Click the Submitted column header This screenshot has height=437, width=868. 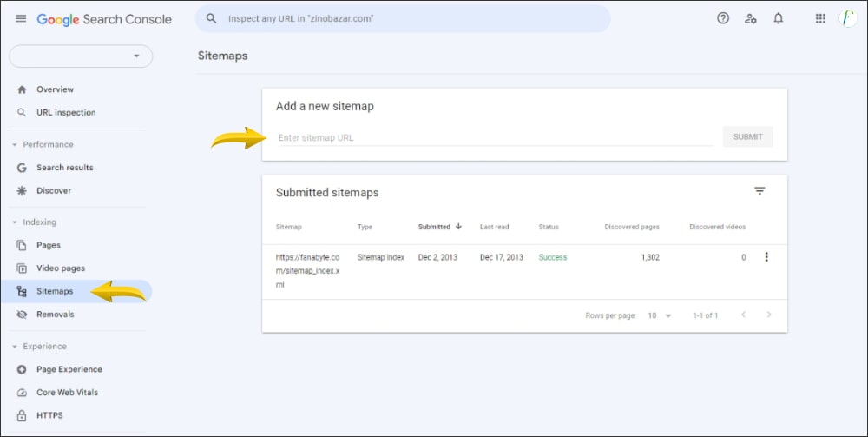[x=434, y=227]
